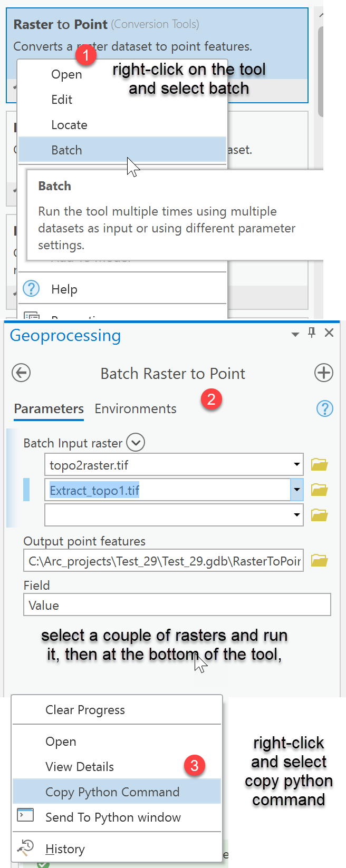Open the Extract_topo1.tif dropdown list
The width and height of the screenshot is (346, 868).
[296, 490]
